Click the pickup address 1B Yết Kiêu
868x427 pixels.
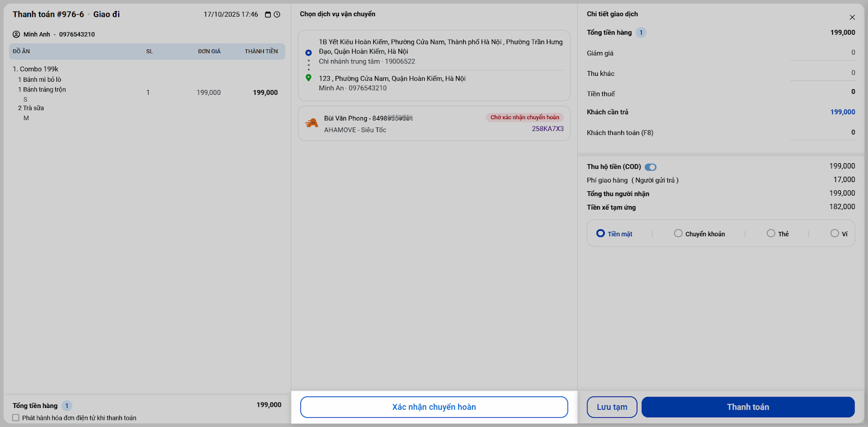click(441, 47)
